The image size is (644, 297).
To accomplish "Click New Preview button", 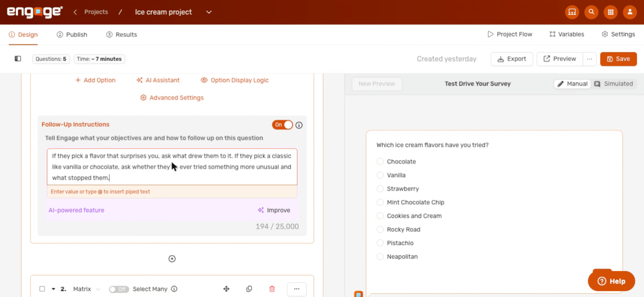I will pos(377,84).
